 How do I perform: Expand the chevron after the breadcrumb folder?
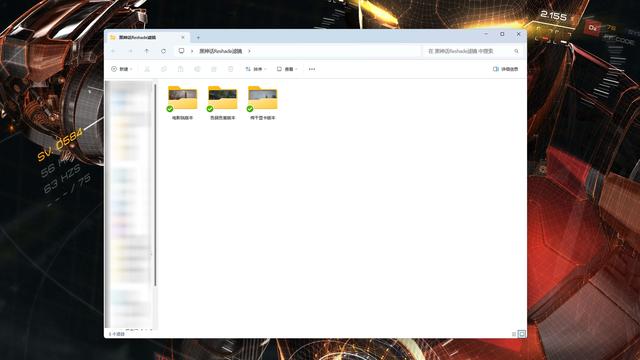[x=249, y=51]
